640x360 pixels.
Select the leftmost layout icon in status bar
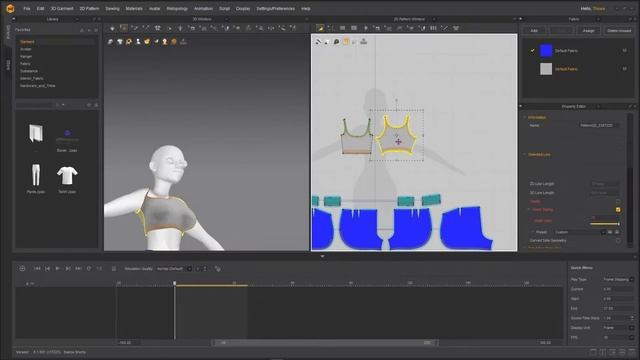[593, 352]
